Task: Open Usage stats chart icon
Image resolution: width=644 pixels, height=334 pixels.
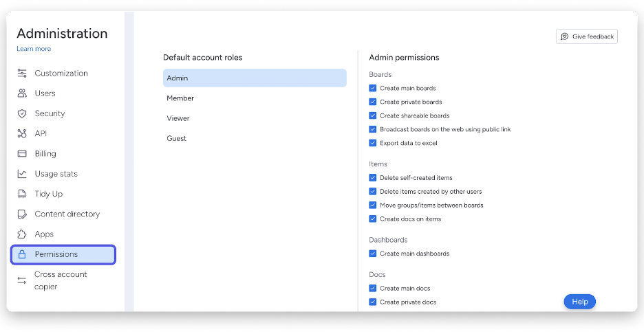Action: click(x=22, y=174)
